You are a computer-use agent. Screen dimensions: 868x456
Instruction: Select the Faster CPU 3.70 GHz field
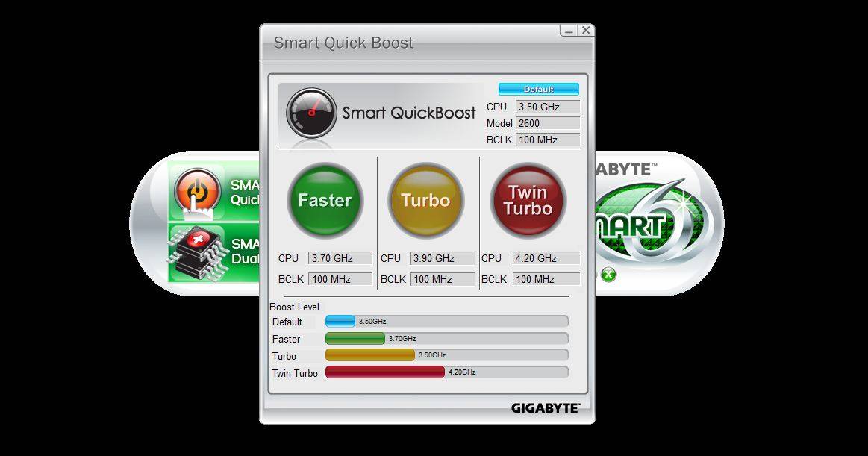click(340, 258)
